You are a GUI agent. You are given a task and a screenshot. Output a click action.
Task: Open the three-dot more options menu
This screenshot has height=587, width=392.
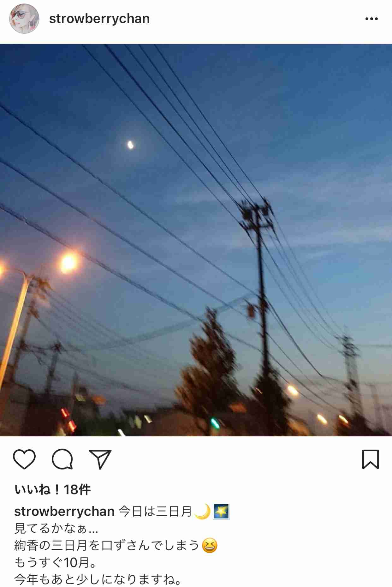[x=371, y=19]
